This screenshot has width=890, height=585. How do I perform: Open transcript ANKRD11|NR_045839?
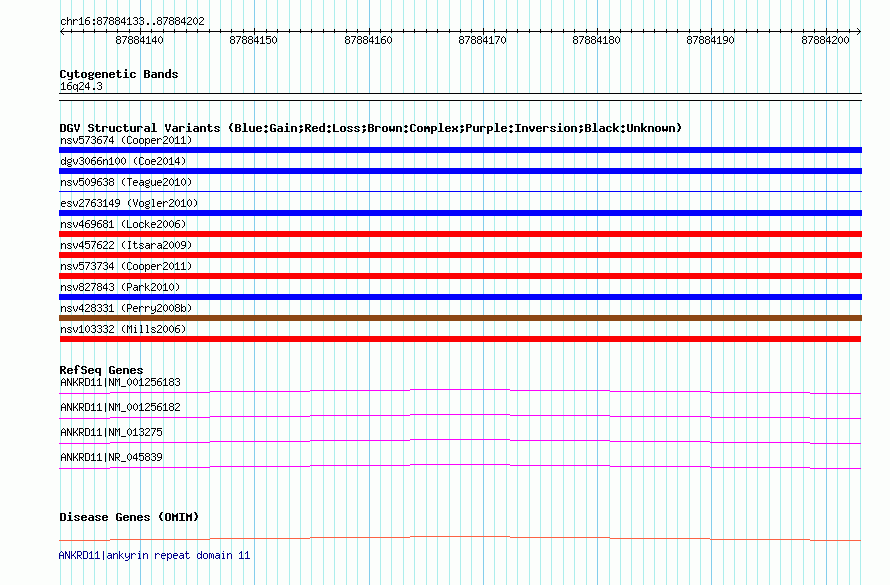(111, 457)
